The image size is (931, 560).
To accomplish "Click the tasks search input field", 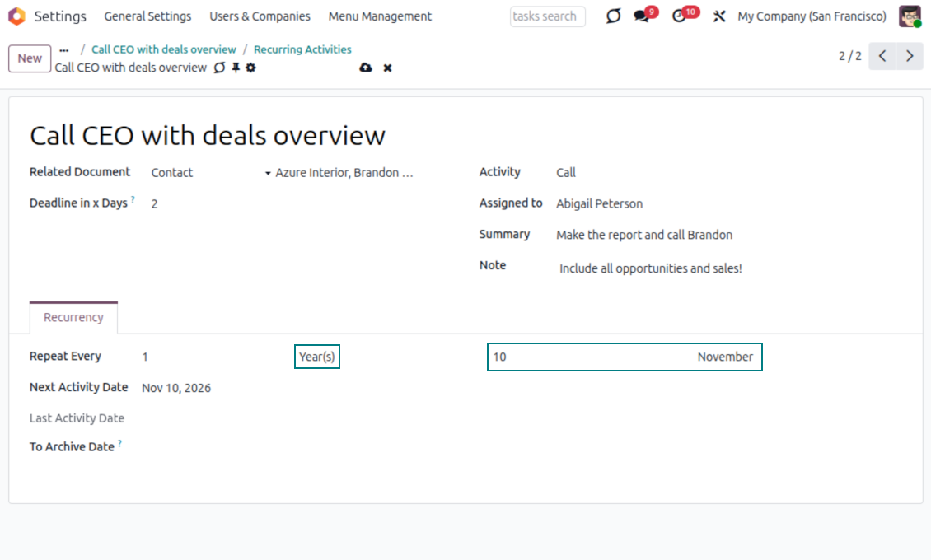I will (547, 16).
